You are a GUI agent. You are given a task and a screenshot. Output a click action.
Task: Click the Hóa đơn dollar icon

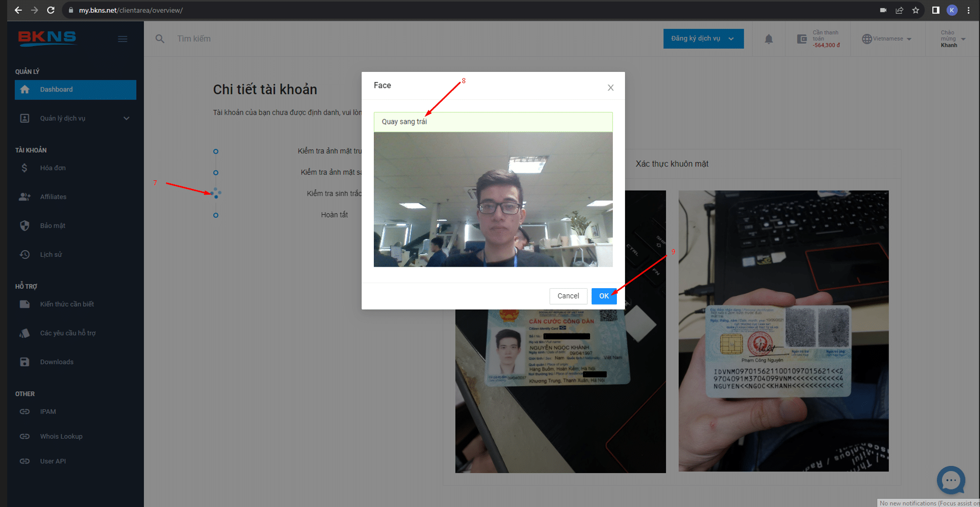coord(25,168)
